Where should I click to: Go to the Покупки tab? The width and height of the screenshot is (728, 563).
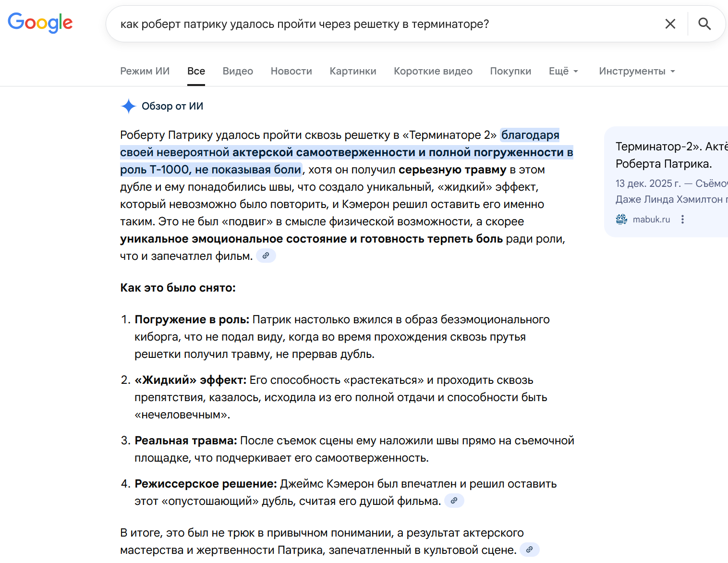coord(510,71)
